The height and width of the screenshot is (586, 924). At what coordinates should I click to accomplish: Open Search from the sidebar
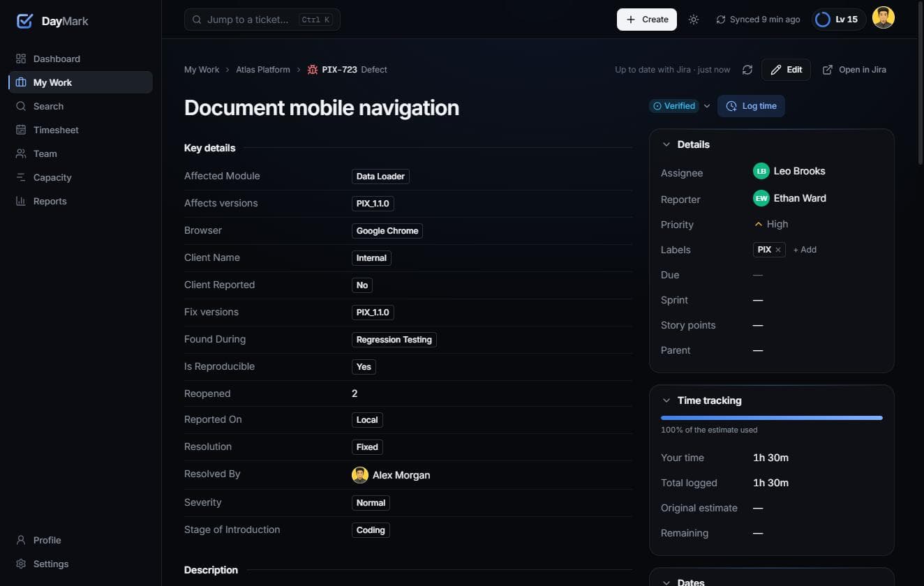pos(80,106)
